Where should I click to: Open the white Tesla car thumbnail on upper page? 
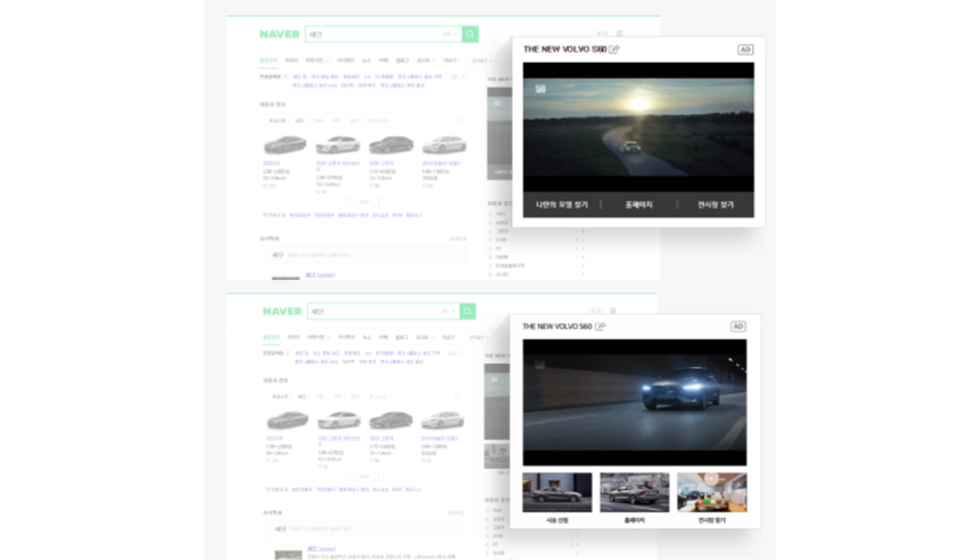click(444, 144)
